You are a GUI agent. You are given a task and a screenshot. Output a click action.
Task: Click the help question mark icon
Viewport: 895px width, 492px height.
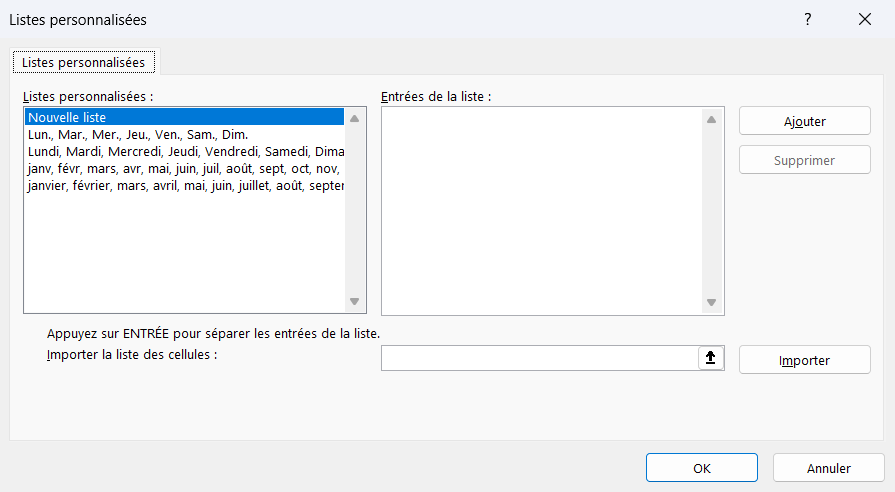click(x=808, y=19)
